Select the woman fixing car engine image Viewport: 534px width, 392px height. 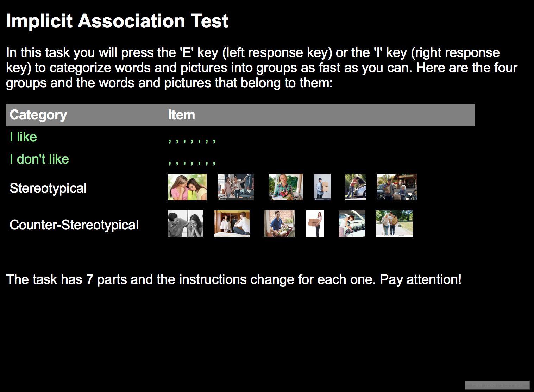click(x=352, y=224)
